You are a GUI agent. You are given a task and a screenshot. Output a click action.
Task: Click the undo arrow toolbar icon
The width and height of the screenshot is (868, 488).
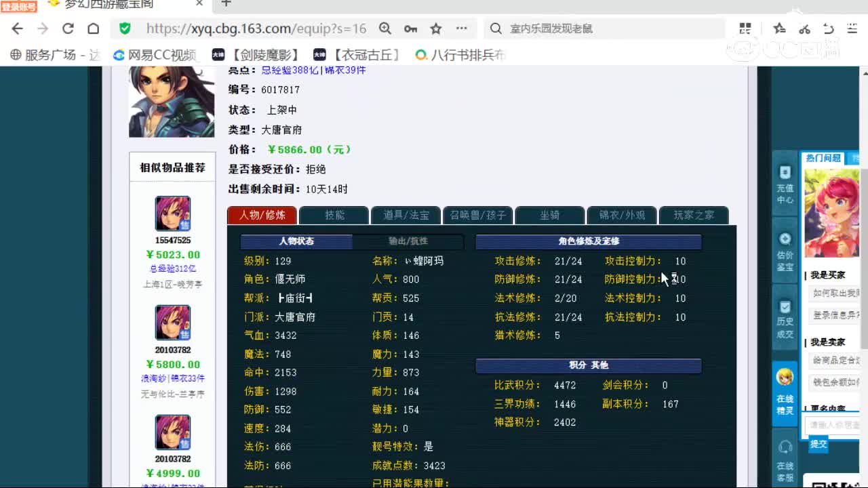point(828,28)
